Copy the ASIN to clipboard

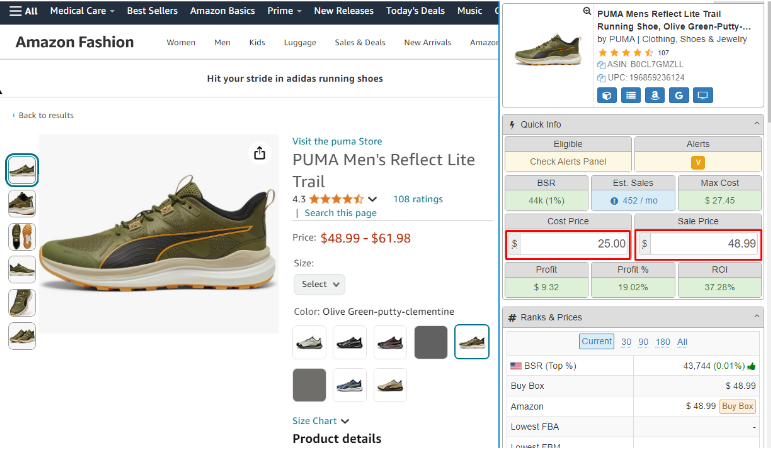(x=601, y=64)
